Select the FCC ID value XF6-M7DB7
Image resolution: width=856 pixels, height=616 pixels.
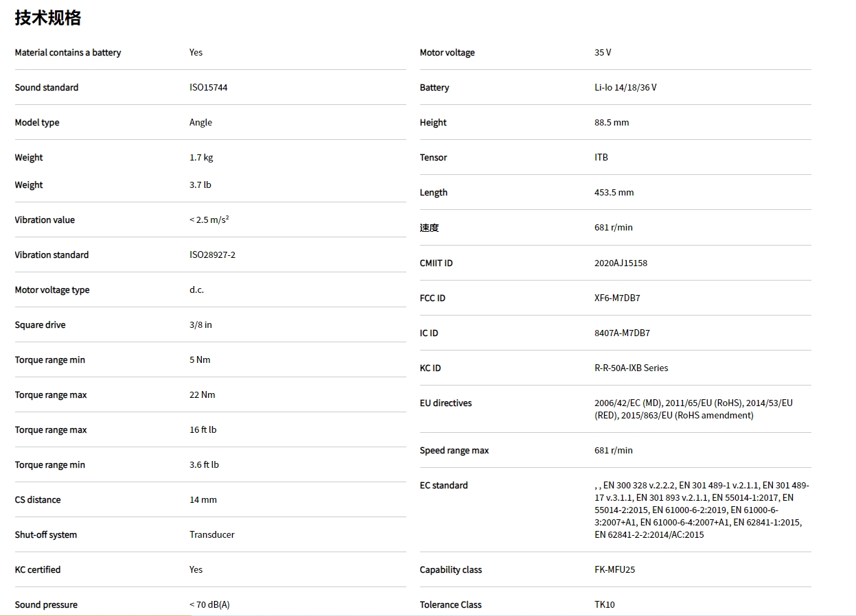pyautogui.click(x=617, y=298)
